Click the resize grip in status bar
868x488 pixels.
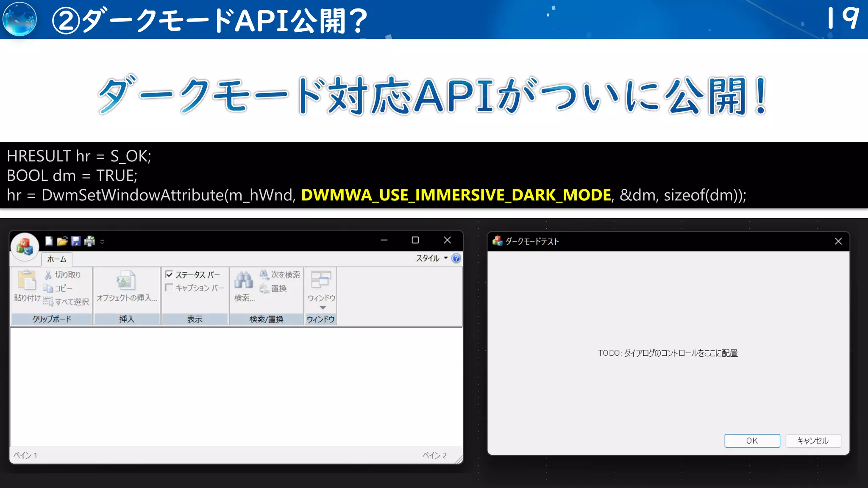[459, 459]
